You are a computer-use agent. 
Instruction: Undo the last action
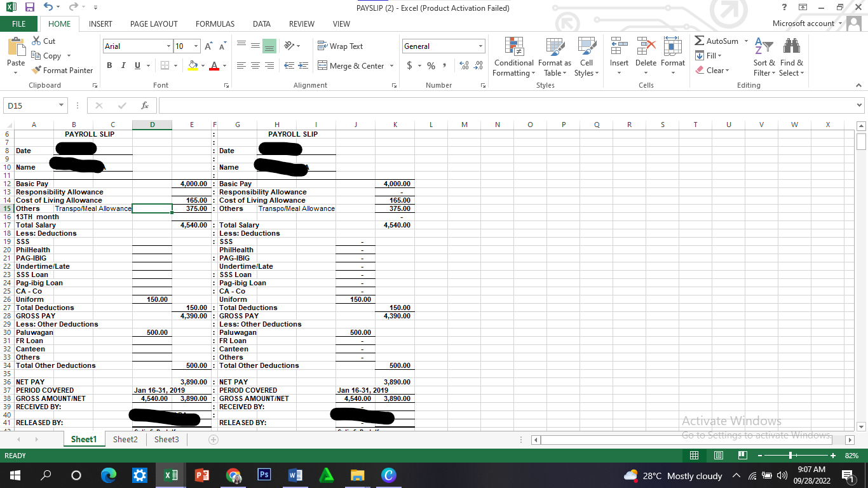[x=47, y=8]
